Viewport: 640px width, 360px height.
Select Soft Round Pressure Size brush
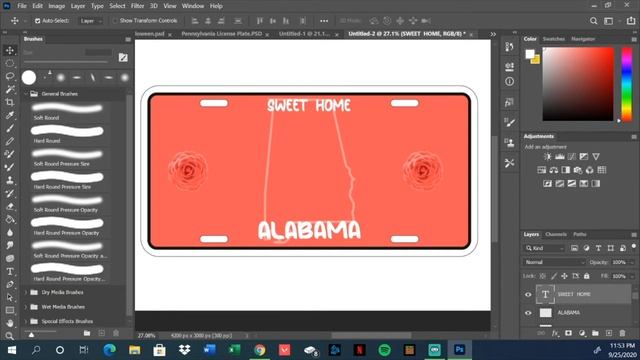click(x=67, y=158)
